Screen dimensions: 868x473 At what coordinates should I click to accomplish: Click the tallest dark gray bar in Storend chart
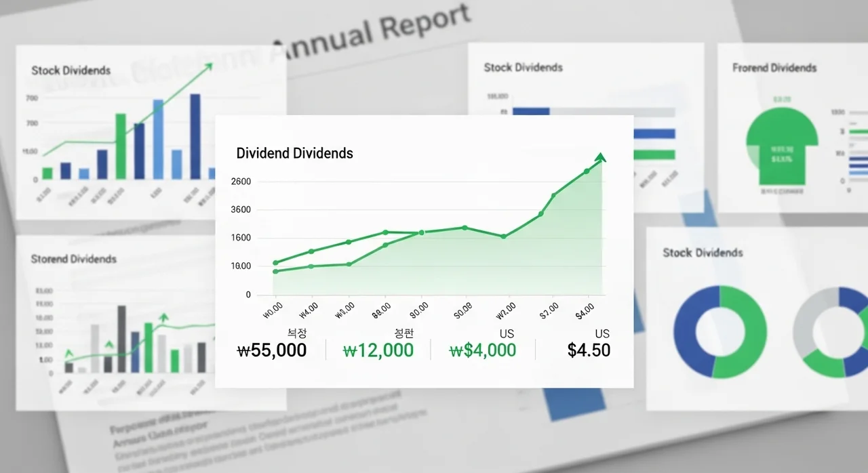coord(122,339)
